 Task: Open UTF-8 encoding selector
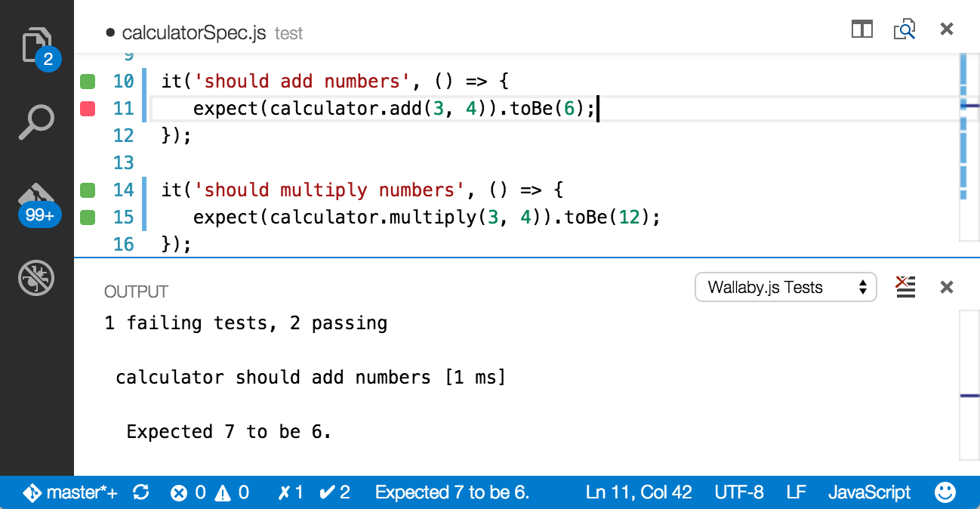click(x=740, y=492)
